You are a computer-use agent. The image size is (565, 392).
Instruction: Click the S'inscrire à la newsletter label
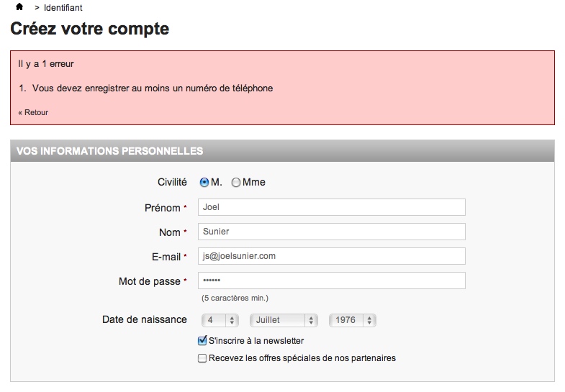tap(256, 340)
